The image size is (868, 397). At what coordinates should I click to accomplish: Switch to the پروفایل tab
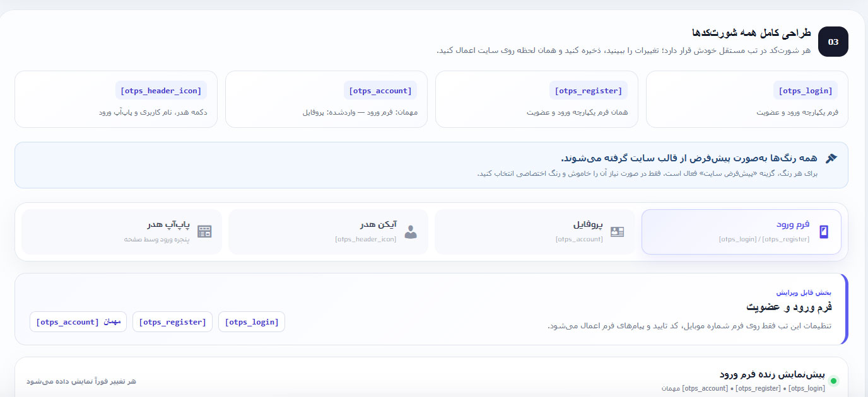(535, 232)
